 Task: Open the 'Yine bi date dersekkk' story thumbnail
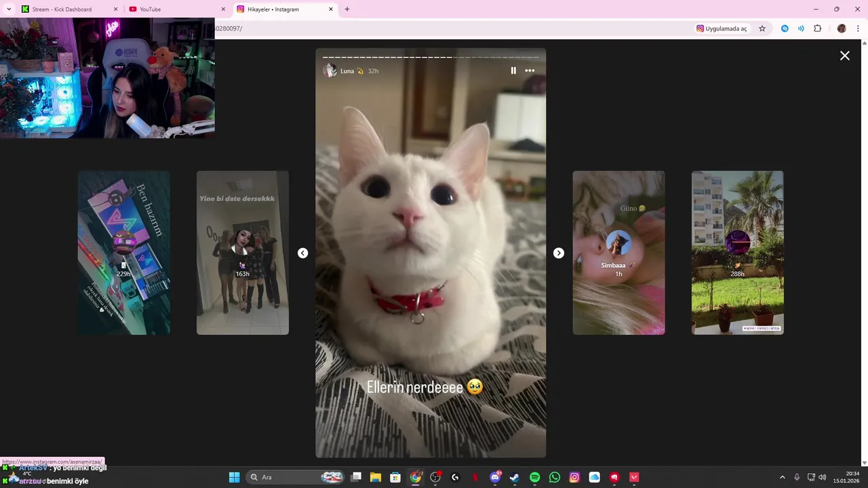(x=243, y=253)
